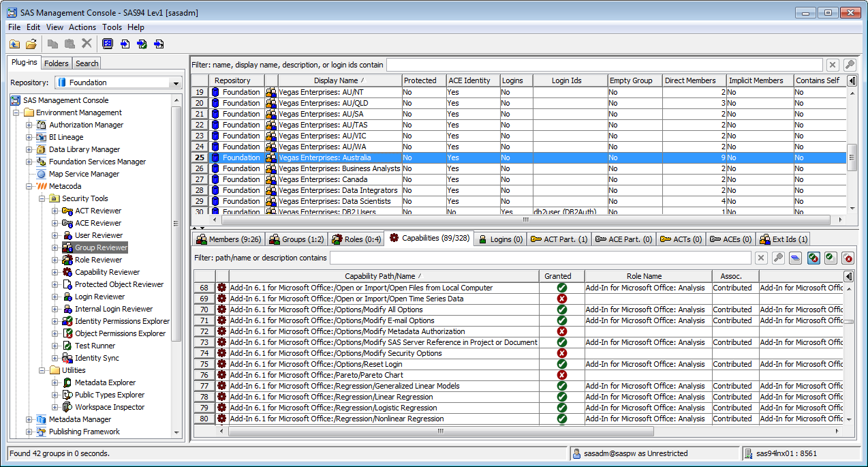
Task: Sort by the Capability Path/Name column header
Action: (383, 276)
